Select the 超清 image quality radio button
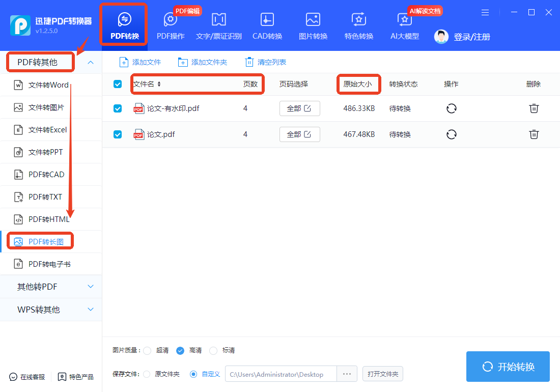Image resolution: width=560 pixels, height=392 pixels. [147, 351]
